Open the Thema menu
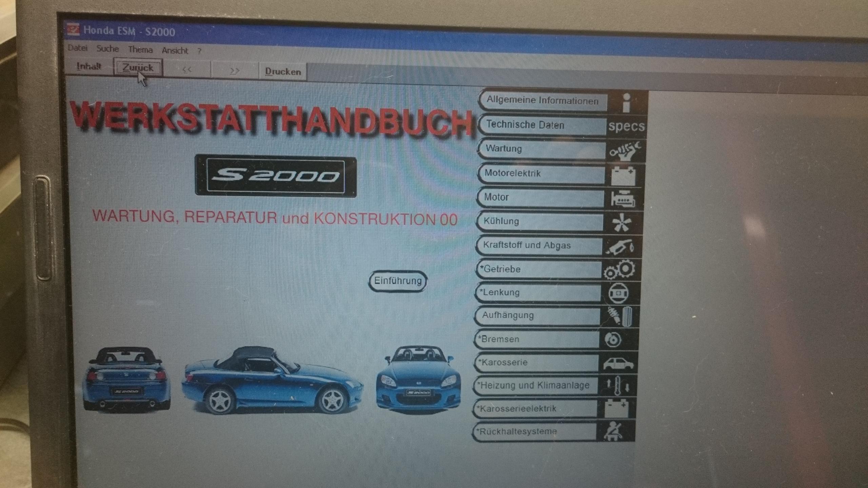Viewport: 868px width, 488px height. 140,50
